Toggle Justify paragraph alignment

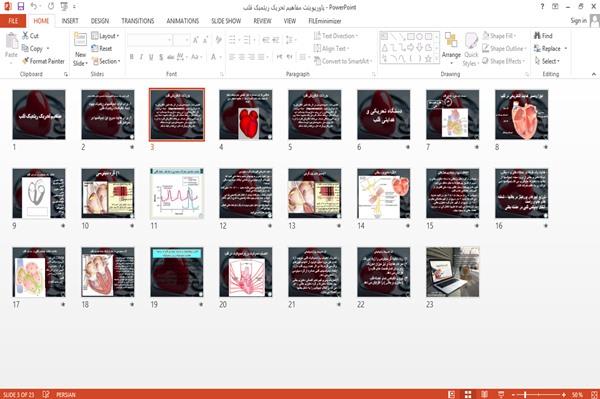point(261,57)
